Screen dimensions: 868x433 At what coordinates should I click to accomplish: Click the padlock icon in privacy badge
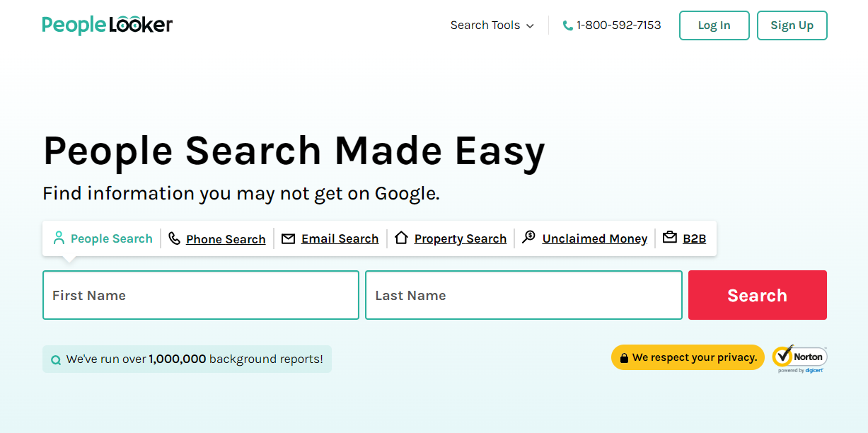click(x=624, y=358)
